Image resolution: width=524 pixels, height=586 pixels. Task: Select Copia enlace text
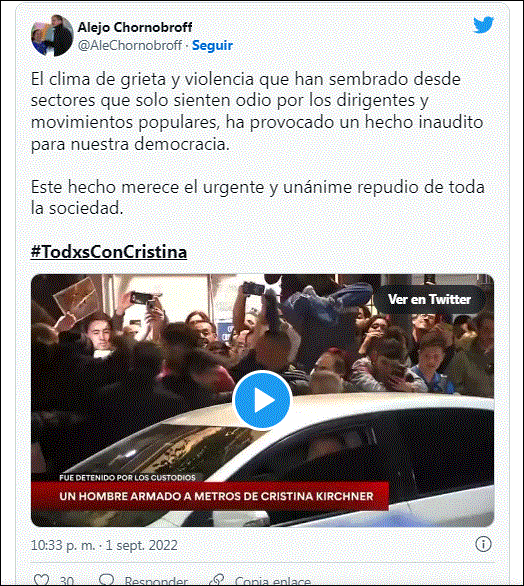click(272, 581)
